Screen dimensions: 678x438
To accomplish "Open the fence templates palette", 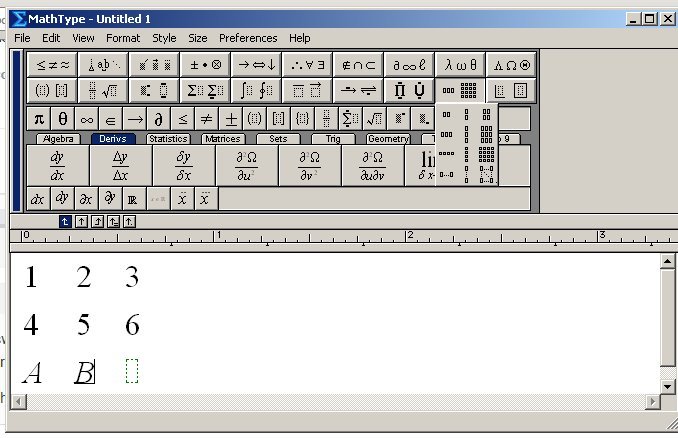I will [52, 90].
